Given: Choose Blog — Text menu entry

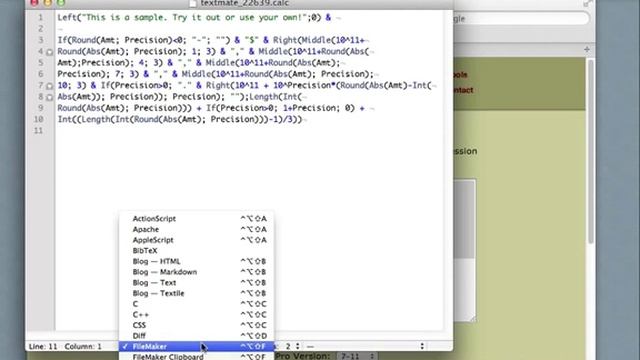Looking at the screenshot, I should [196, 282].
